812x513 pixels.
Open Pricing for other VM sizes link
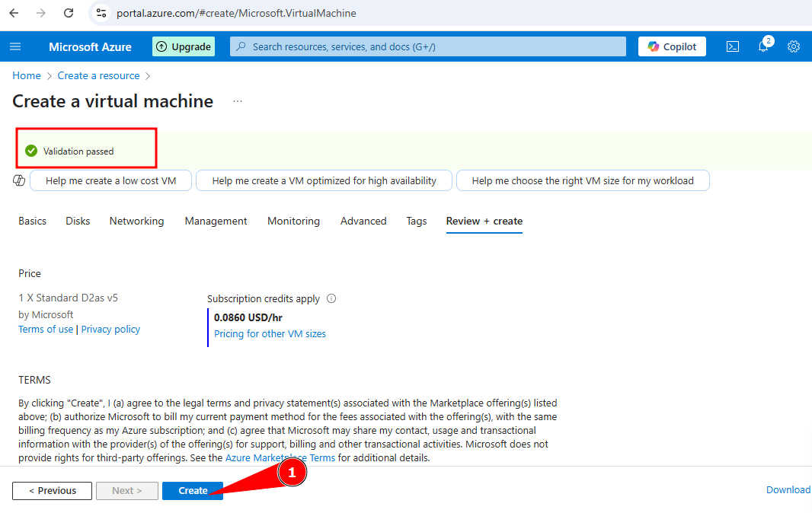pyautogui.click(x=270, y=334)
